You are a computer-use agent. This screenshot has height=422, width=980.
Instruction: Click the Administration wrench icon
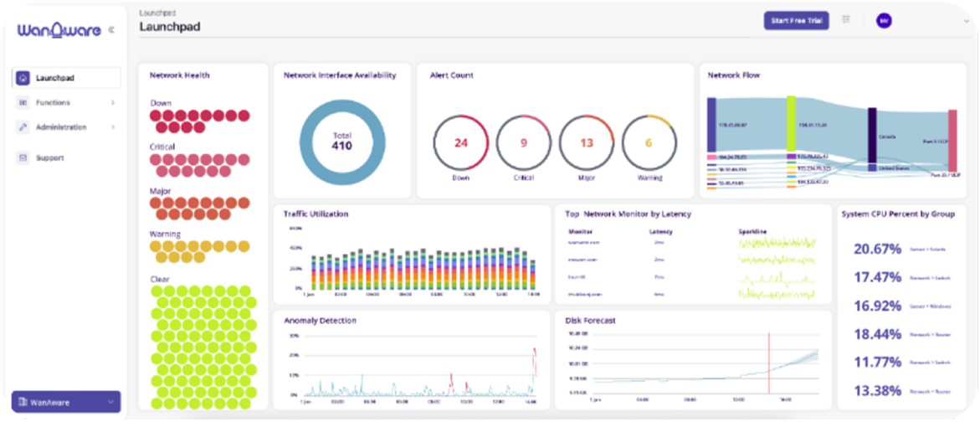(23, 127)
